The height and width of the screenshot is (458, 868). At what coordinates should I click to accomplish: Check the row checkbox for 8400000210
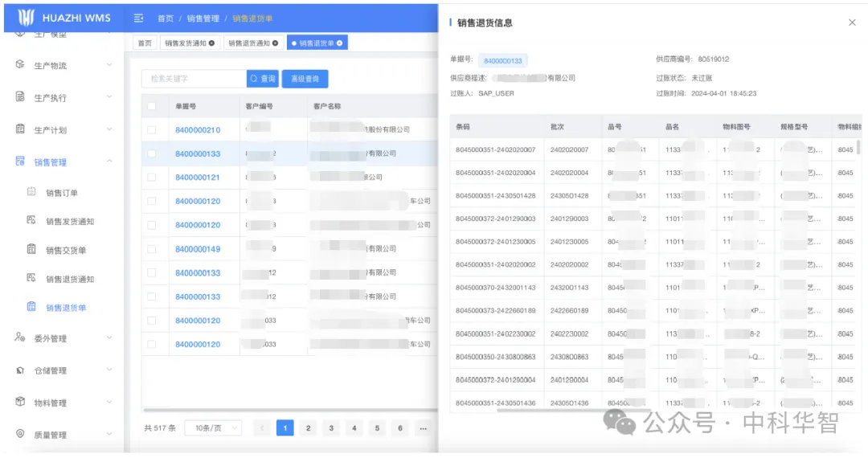click(152, 130)
